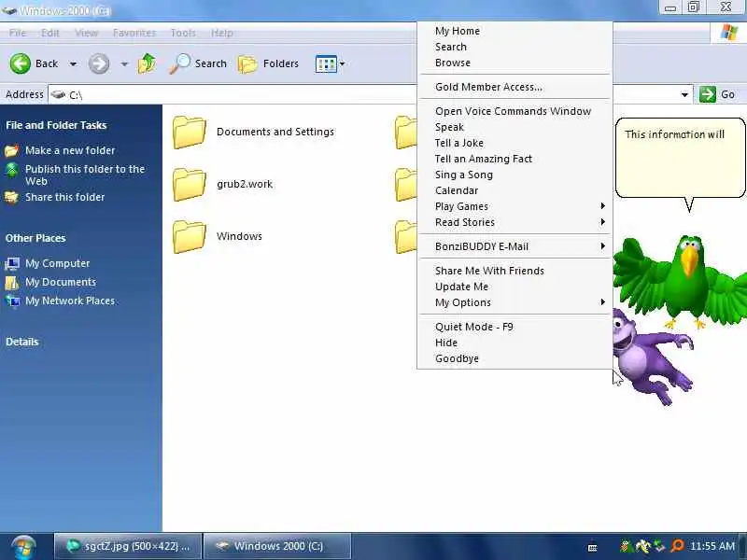Choose Tell a Joke
Screen dimensions: 747x560
(459, 143)
